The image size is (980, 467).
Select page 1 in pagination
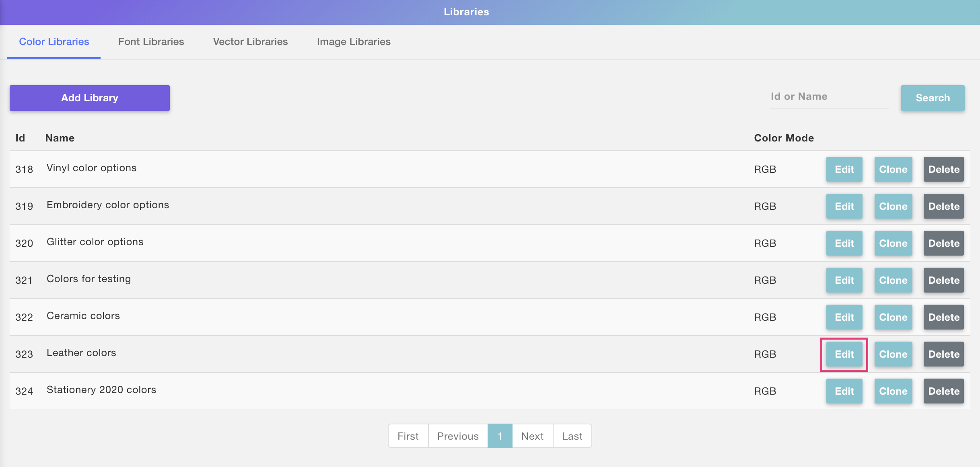pyautogui.click(x=500, y=436)
